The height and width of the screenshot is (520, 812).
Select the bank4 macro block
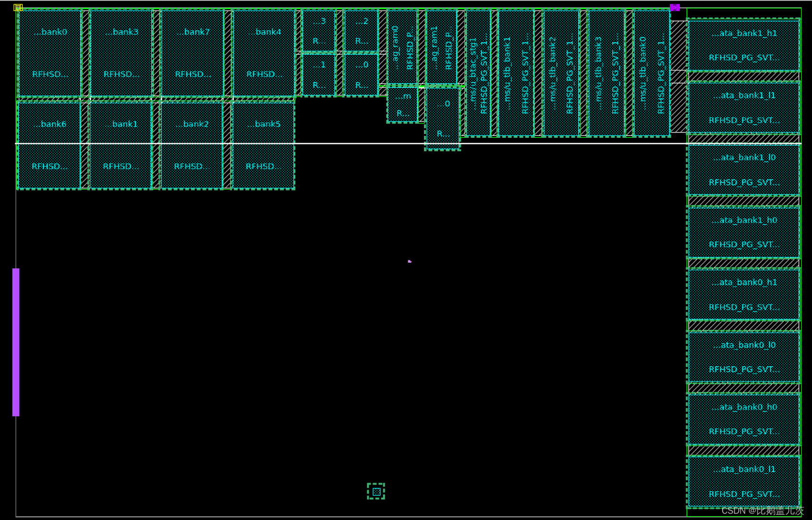pyautogui.click(x=263, y=53)
